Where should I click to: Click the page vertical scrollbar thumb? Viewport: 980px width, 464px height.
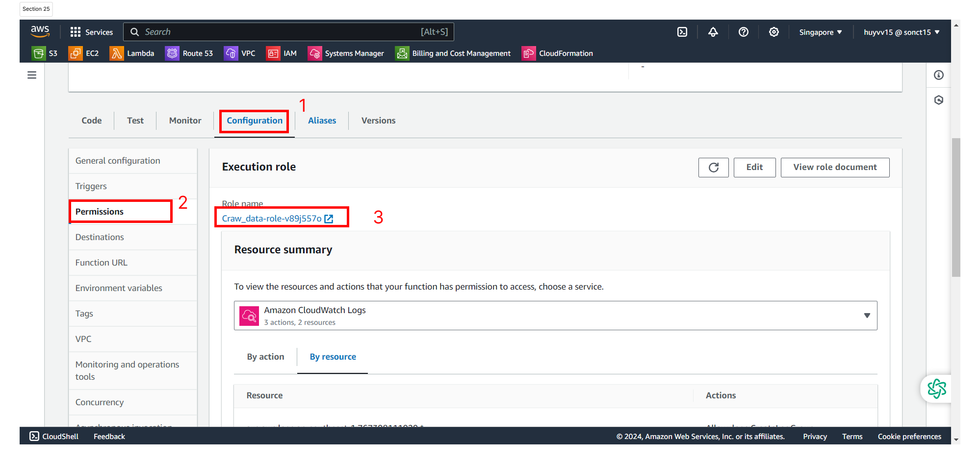click(x=956, y=207)
